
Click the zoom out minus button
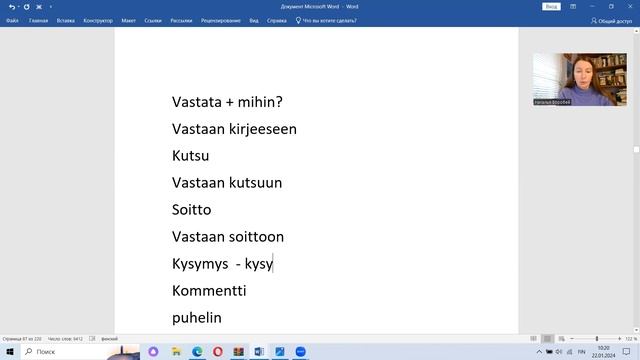[572, 339]
